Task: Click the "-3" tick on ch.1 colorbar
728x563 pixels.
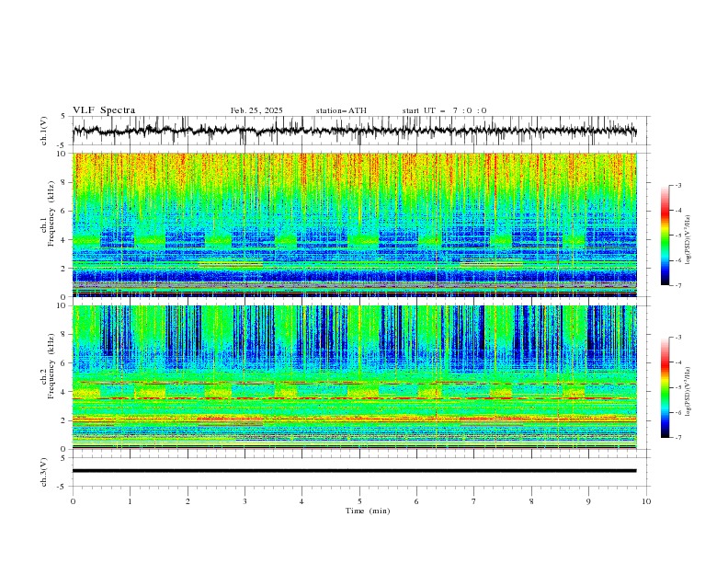Action: pos(677,185)
